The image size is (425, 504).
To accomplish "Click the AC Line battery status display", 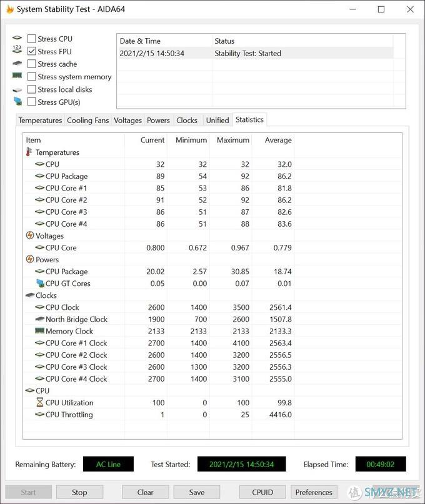I will tap(108, 464).
